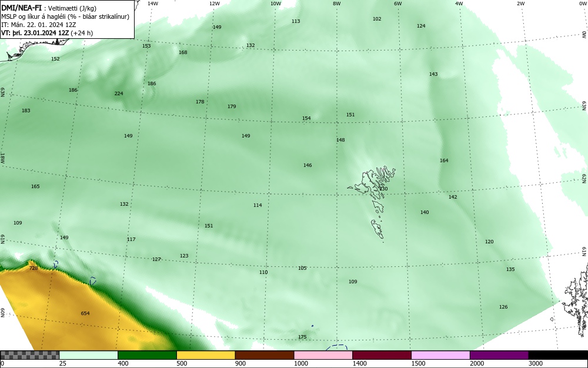Click the map value 135
The height and width of the screenshot is (368, 588).
tap(510, 269)
